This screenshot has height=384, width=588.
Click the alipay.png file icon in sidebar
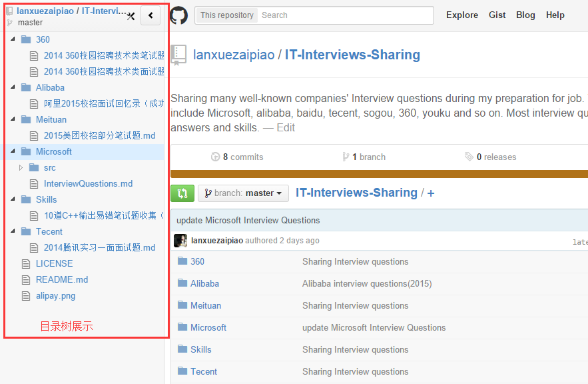click(x=26, y=296)
